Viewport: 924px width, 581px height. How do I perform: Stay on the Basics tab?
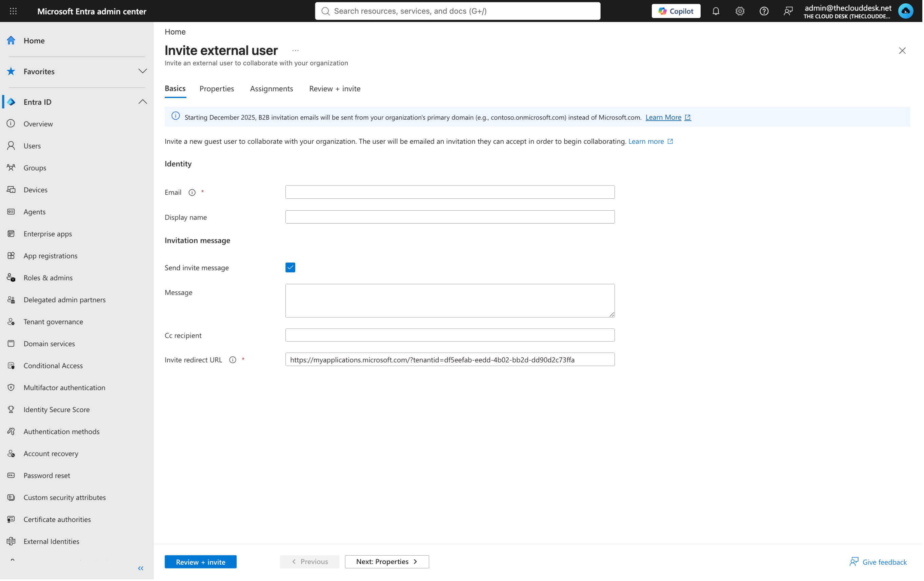click(x=175, y=88)
